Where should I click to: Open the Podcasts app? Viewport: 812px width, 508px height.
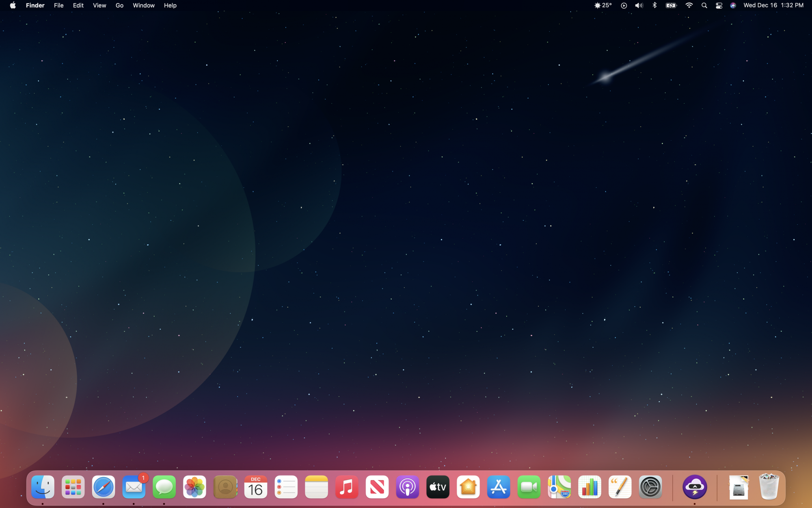pos(407,487)
